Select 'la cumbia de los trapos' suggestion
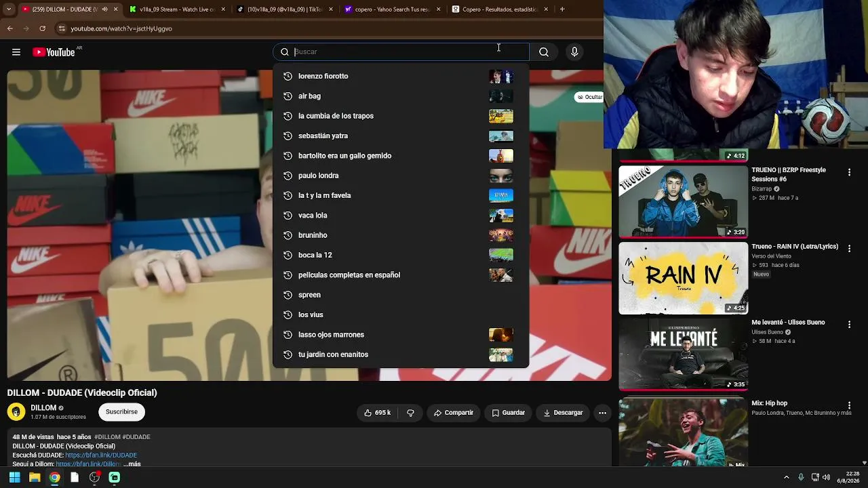The image size is (868, 488). click(x=400, y=116)
